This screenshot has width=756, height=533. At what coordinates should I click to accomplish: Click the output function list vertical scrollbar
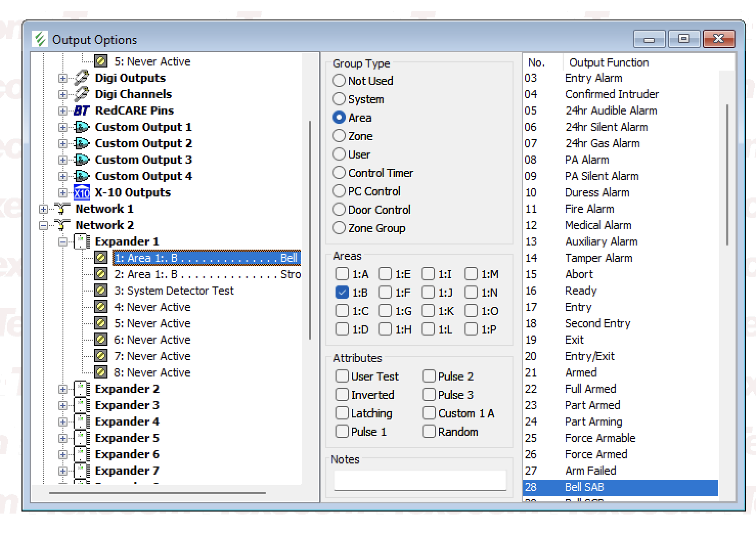click(x=727, y=174)
